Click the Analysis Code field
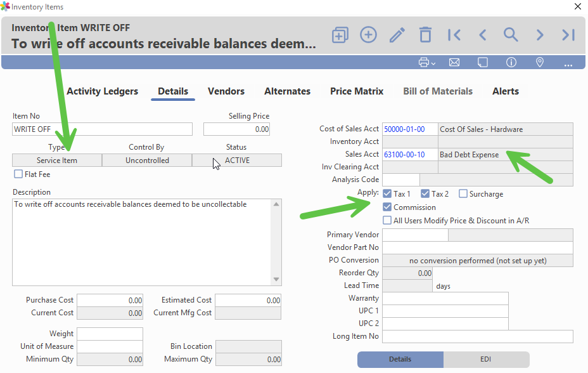The height and width of the screenshot is (373, 588). 401,180
